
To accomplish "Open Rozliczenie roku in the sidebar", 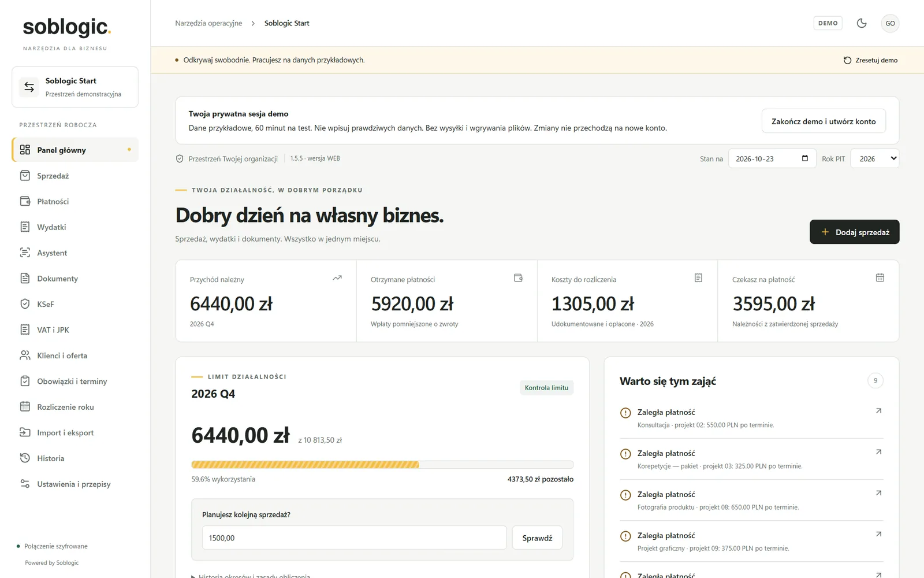I will tap(75, 407).
